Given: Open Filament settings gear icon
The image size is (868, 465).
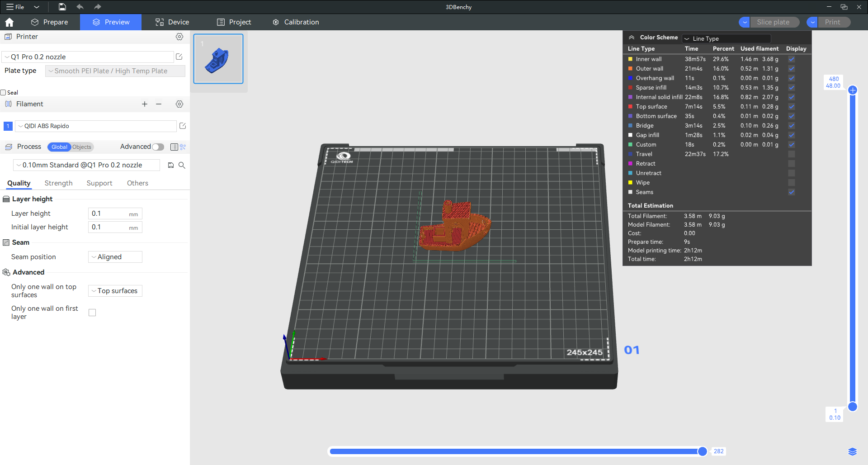Looking at the screenshot, I should point(179,104).
